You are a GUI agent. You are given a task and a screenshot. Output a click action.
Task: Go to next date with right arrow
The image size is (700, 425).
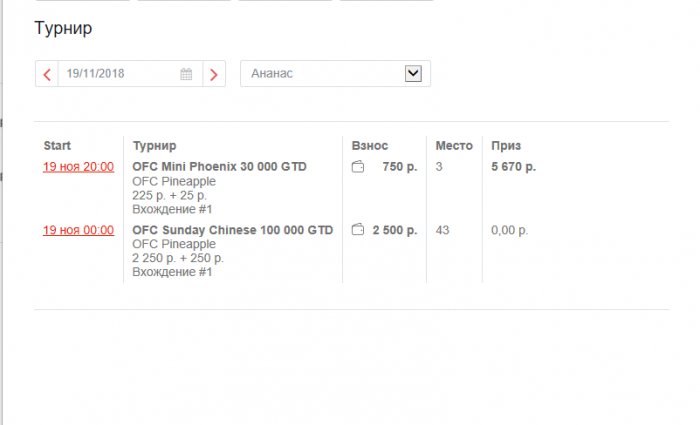pyautogui.click(x=214, y=74)
